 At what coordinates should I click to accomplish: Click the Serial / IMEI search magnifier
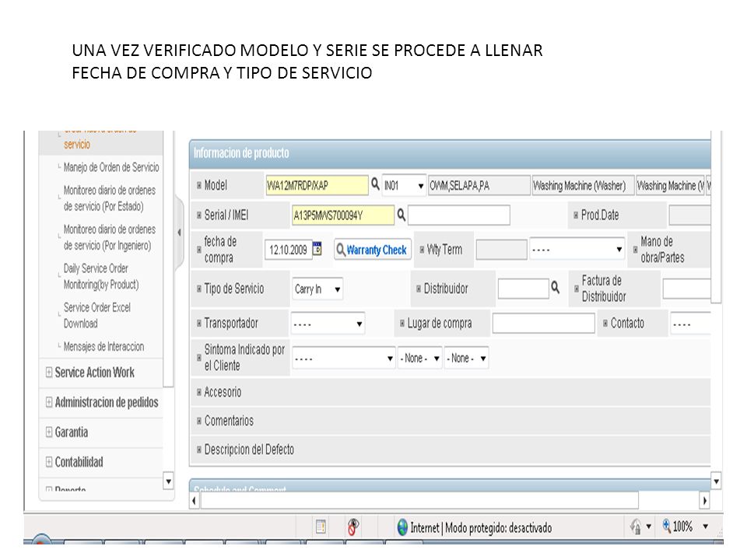tap(402, 215)
